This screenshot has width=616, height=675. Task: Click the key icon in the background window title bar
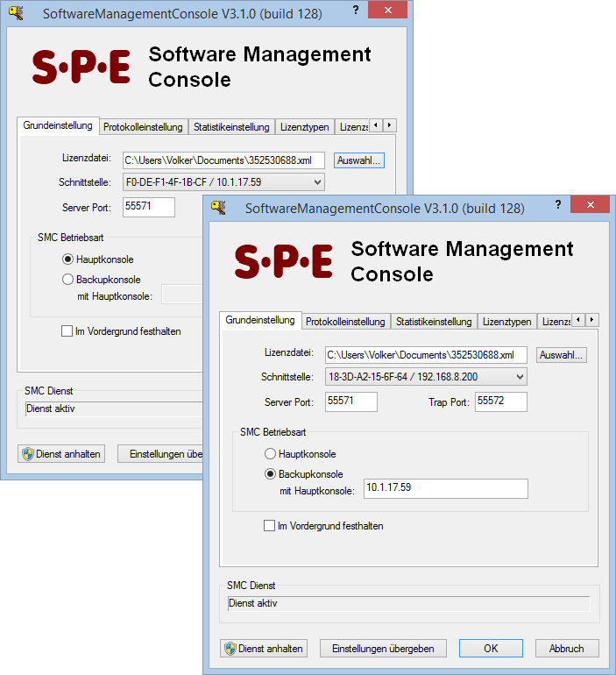point(17,14)
